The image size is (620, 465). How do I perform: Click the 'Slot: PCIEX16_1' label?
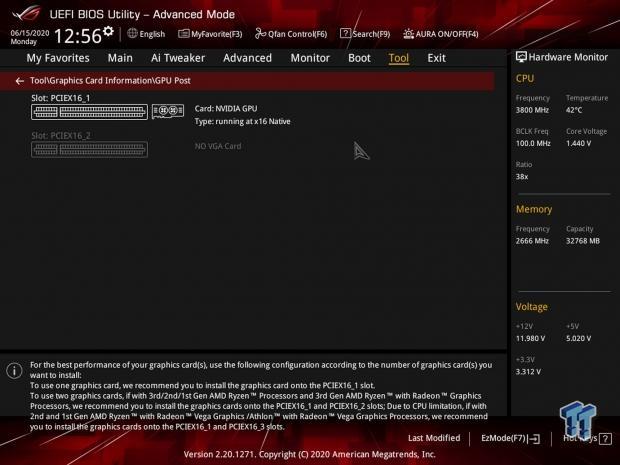(60, 98)
